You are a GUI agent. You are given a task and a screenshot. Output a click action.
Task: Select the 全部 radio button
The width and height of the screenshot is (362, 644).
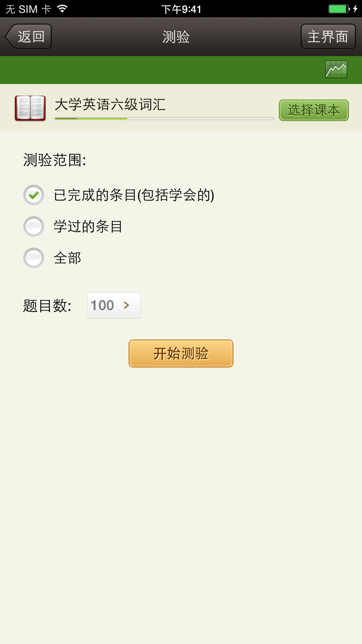tap(34, 258)
